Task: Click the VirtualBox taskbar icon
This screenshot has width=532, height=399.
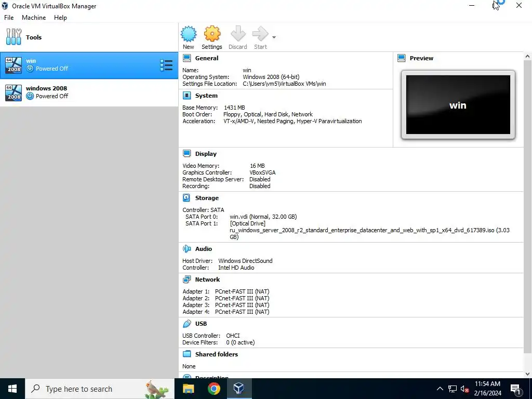Action: 238,389
